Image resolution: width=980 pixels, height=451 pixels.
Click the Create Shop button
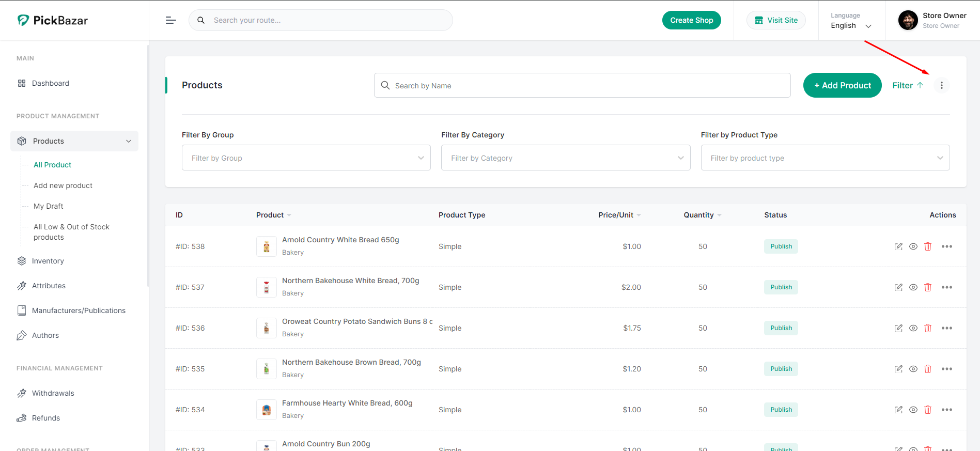(x=691, y=20)
